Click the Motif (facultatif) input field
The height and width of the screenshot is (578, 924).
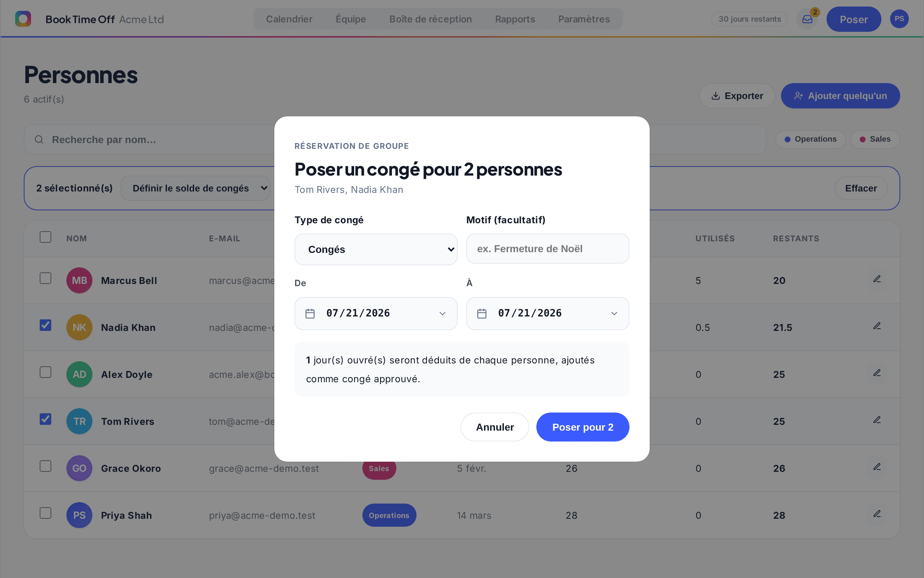tap(548, 249)
